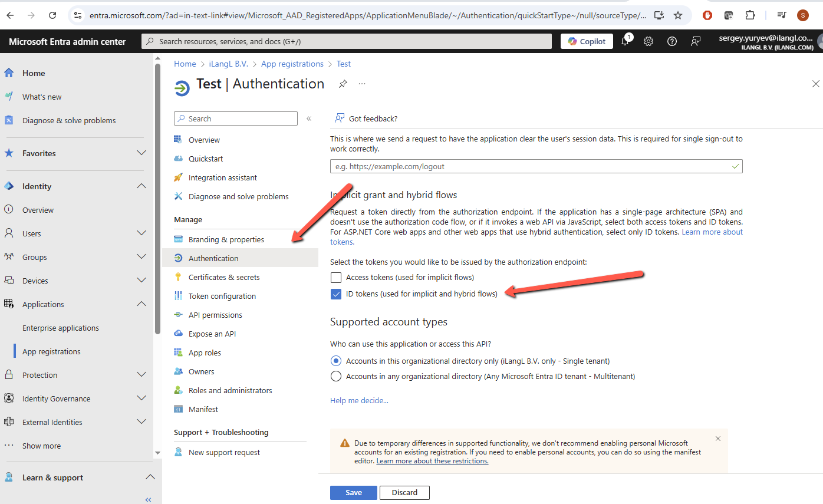Expand the Favorites section

pyautogui.click(x=141, y=153)
